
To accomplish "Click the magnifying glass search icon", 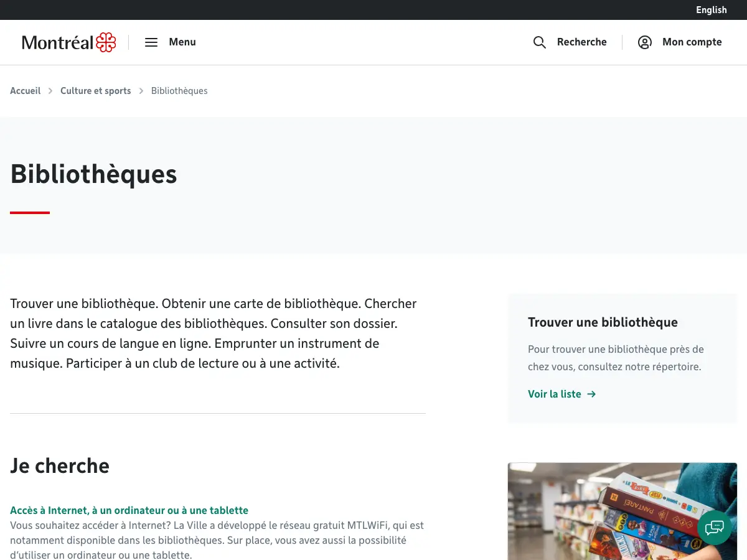I will (540, 42).
